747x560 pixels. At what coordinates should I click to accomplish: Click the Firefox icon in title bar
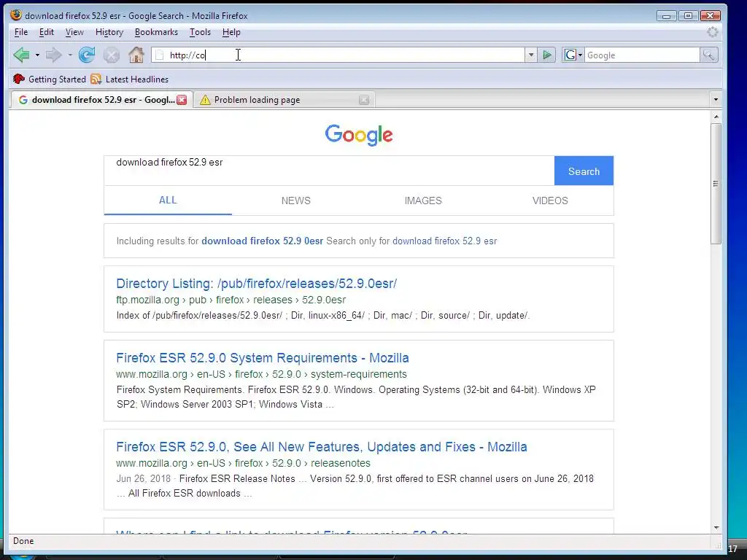tap(16, 15)
